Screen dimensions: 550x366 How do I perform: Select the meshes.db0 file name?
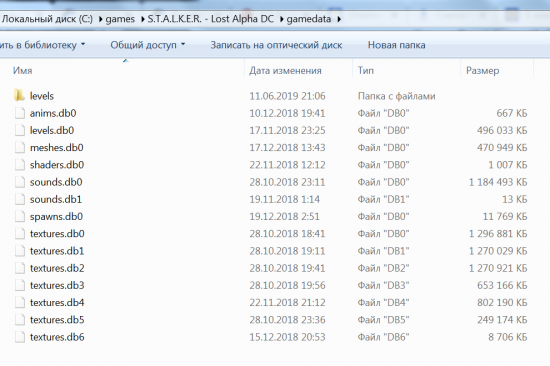pos(56,147)
